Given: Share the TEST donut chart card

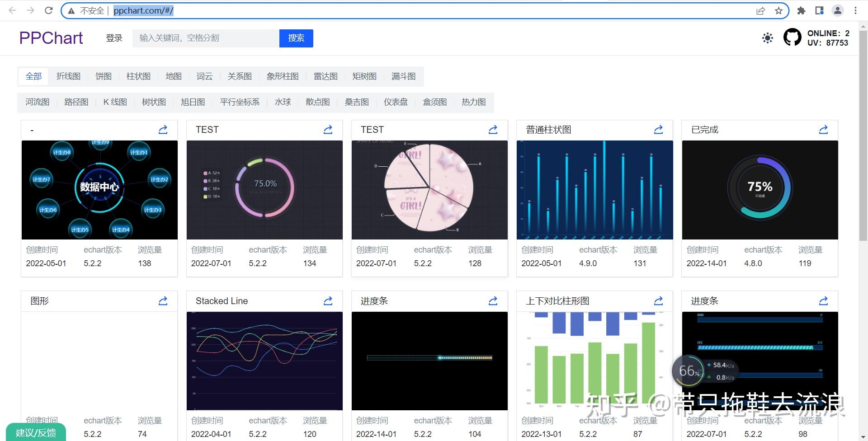Looking at the screenshot, I should (x=328, y=130).
